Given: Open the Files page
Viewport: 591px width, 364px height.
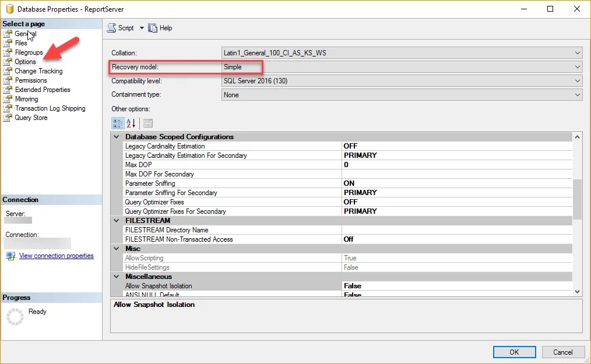Looking at the screenshot, I should (21, 43).
